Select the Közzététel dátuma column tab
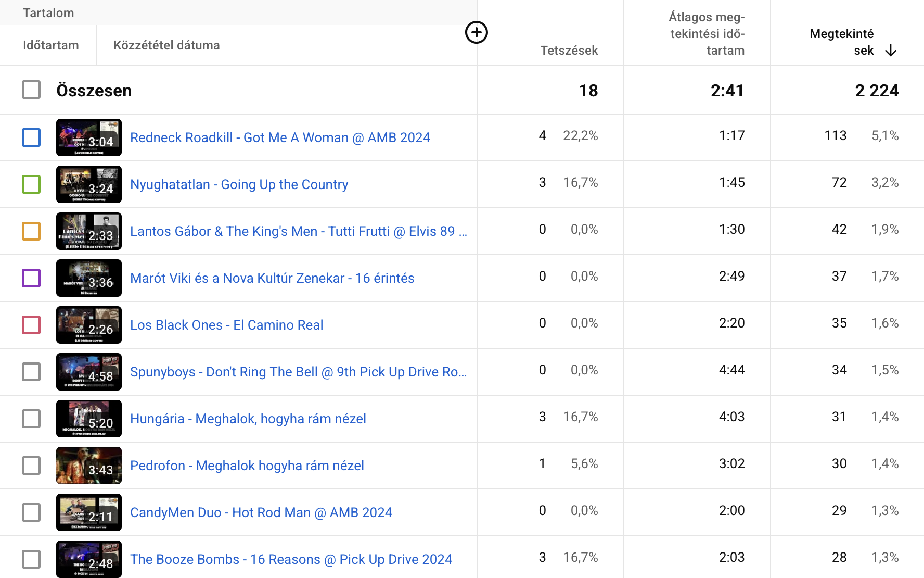Screen dimensions: 924x578 [x=166, y=45]
